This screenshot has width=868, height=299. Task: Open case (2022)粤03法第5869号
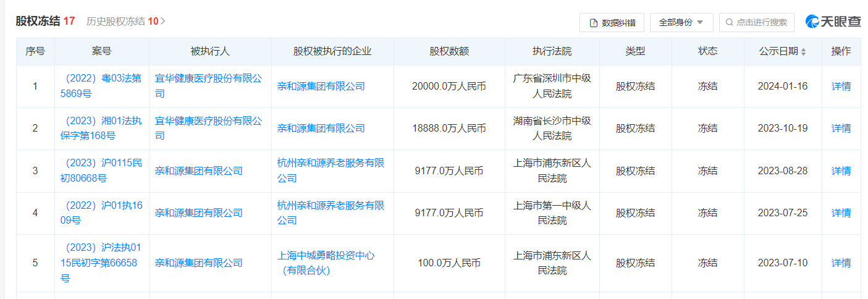tap(102, 86)
